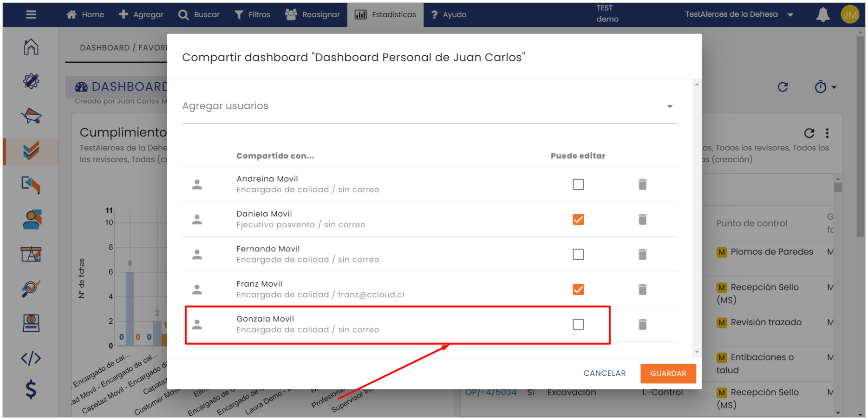Enable edit permission for Gonzalo Movil
This screenshot has height=420, width=868.
(x=578, y=324)
